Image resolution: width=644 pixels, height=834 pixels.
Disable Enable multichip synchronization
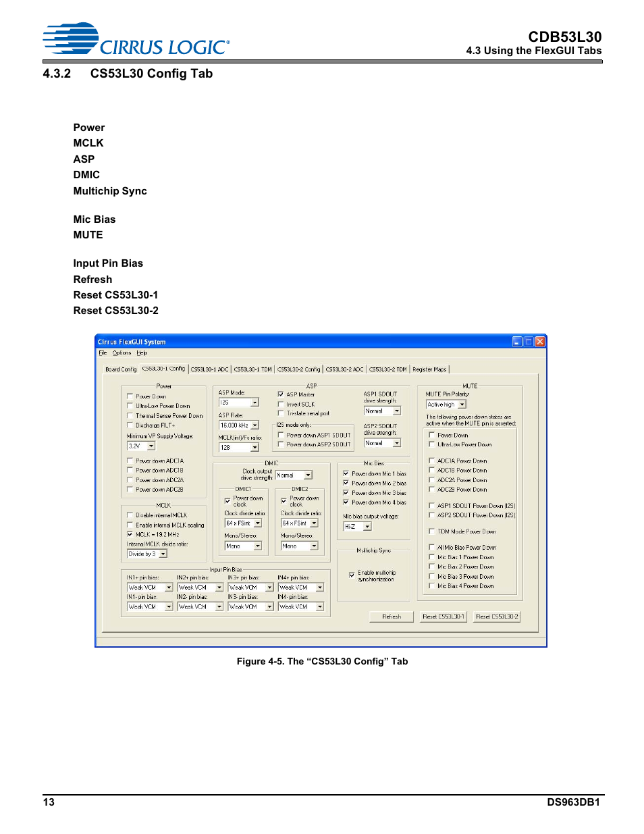[352, 575]
